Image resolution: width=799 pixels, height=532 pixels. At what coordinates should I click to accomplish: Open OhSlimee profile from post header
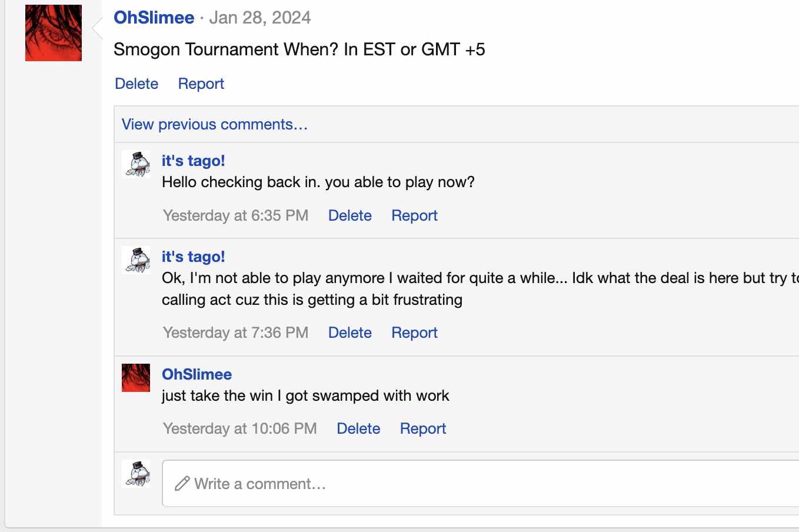point(154,18)
